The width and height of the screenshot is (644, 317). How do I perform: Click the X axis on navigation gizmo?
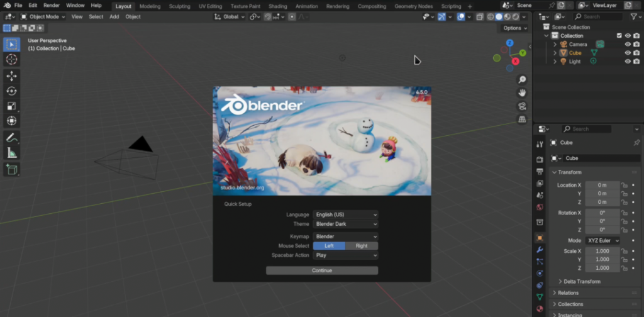tap(516, 61)
